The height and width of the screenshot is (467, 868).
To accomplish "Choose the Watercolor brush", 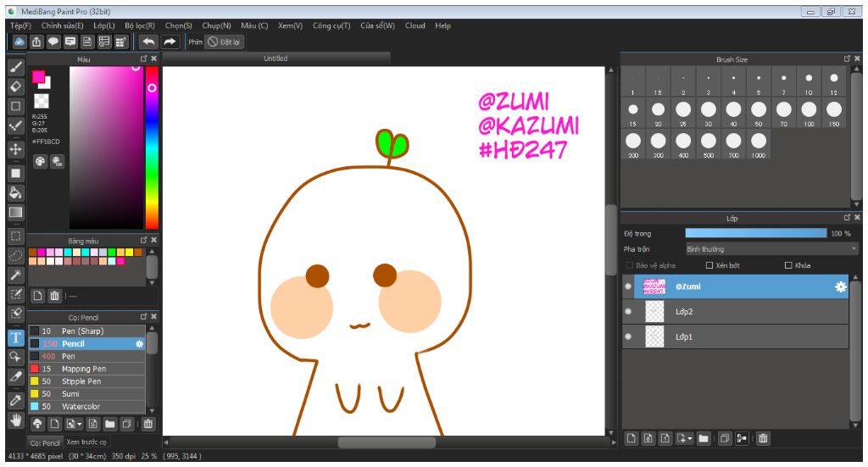I will tap(87, 406).
